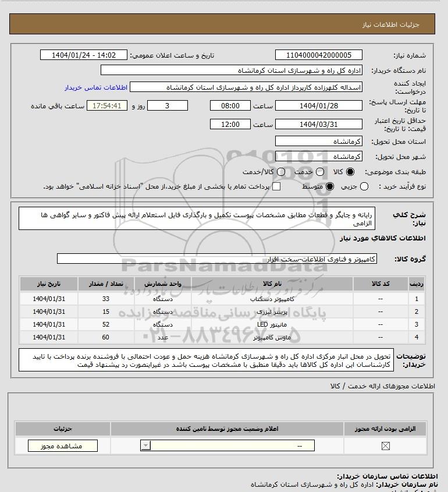
Task: Click the ردیف column header
Action: (x=417, y=284)
